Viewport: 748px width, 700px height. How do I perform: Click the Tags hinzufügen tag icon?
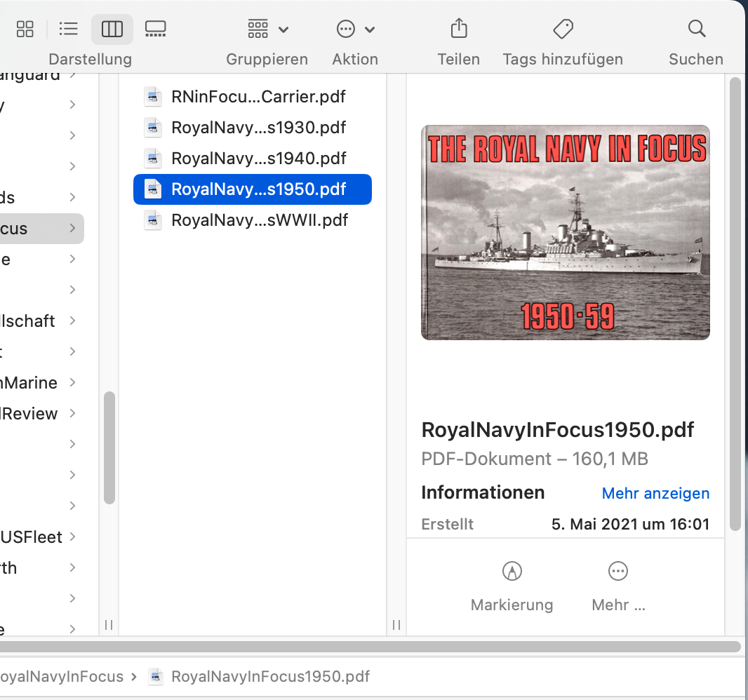click(x=563, y=29)
